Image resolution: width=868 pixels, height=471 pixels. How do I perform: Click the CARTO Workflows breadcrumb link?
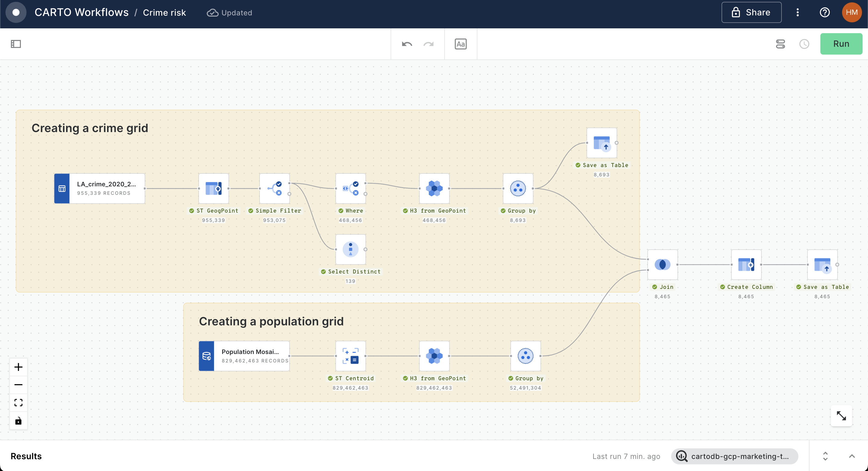(82, 12)
